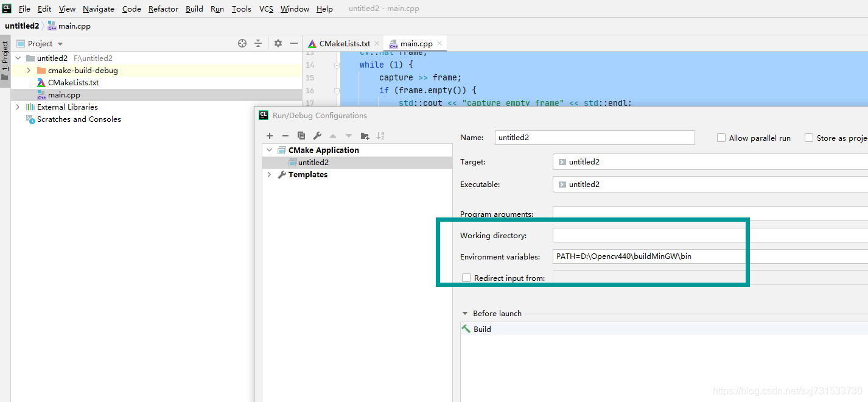Open the 1: Project side tool tab

(x=5, y=61)
